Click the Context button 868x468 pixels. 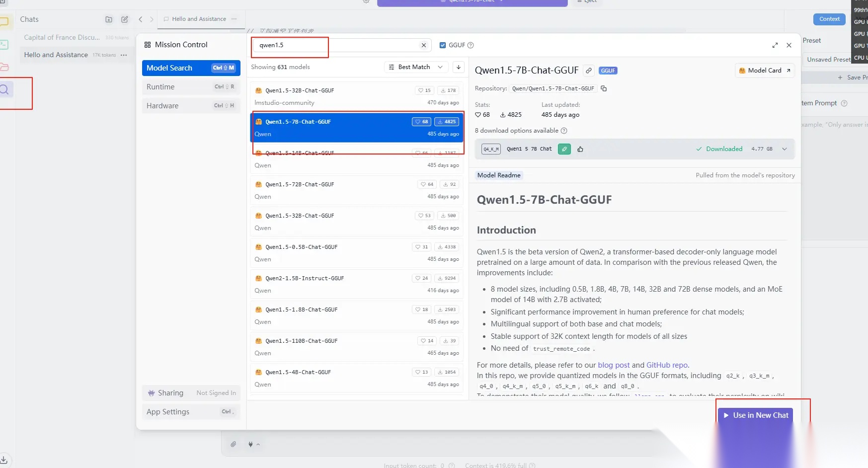[x=829, y=19]
